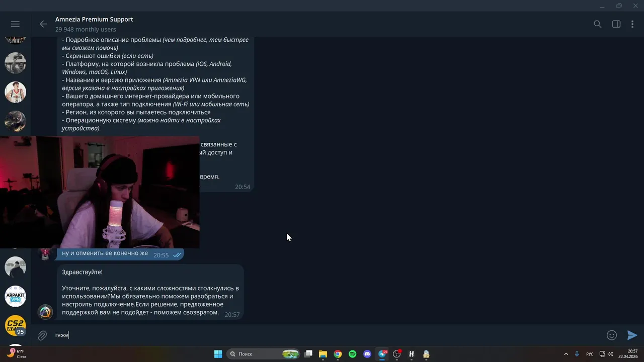Open the CS2 NEWS chat with 95 badge
The width and height of the screenshot is (644, 362).
pos(15,325)
